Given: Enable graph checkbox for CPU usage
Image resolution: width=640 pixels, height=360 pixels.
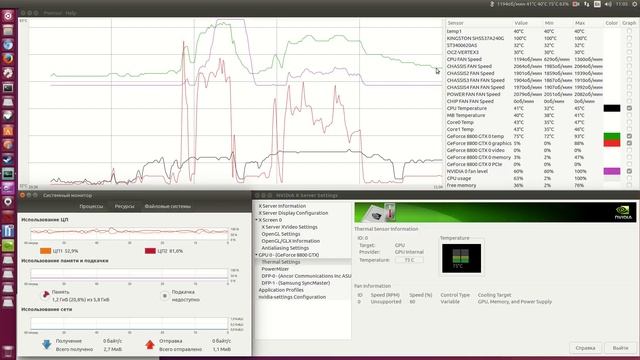Looking at the screenshot, I should point(629,178).
